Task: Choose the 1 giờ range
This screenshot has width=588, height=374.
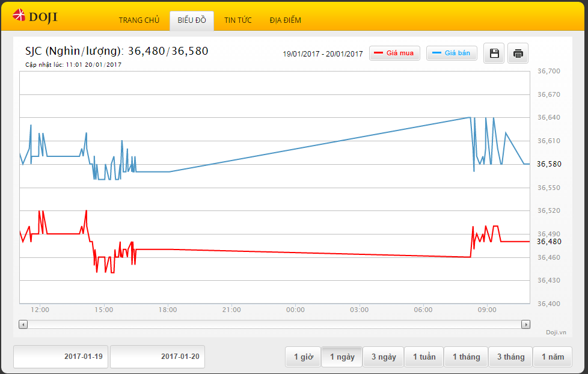Action: (x=303, y=357)
